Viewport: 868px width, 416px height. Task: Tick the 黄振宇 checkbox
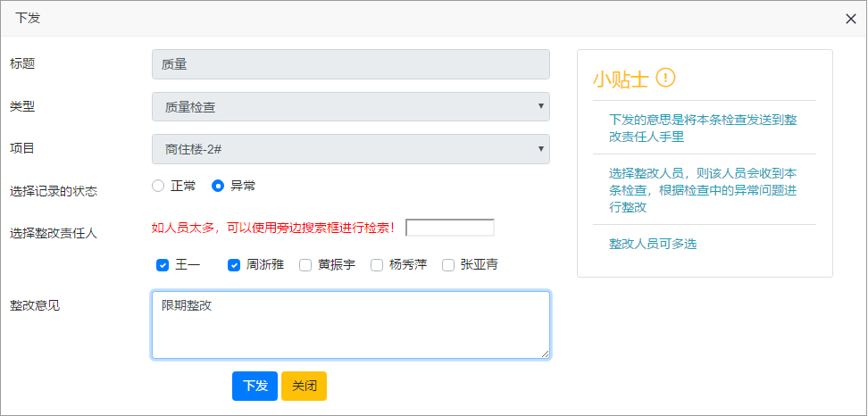(305, 265)
